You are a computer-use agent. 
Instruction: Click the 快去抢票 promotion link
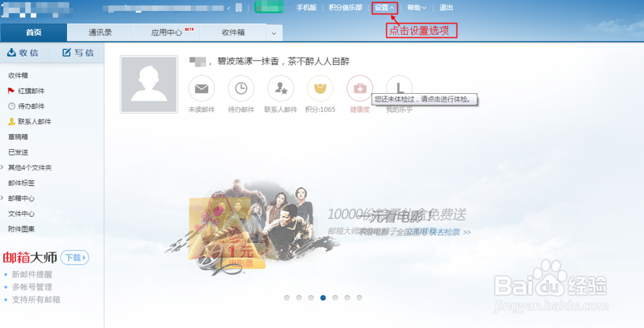450,232
